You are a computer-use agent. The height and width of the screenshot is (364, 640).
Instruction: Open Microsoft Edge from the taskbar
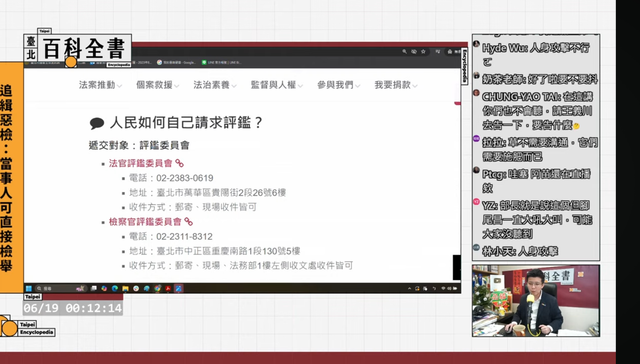(x=115, y=289)
